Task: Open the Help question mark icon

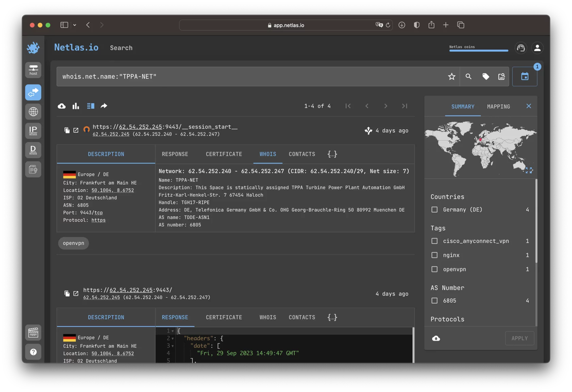Action: pyautogui.click(x=33, y=352)
